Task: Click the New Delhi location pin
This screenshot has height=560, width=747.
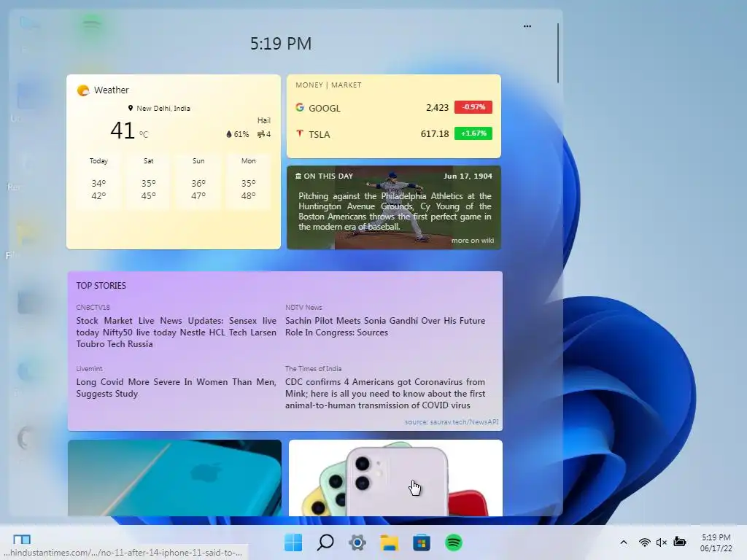Action: [131, 108]
